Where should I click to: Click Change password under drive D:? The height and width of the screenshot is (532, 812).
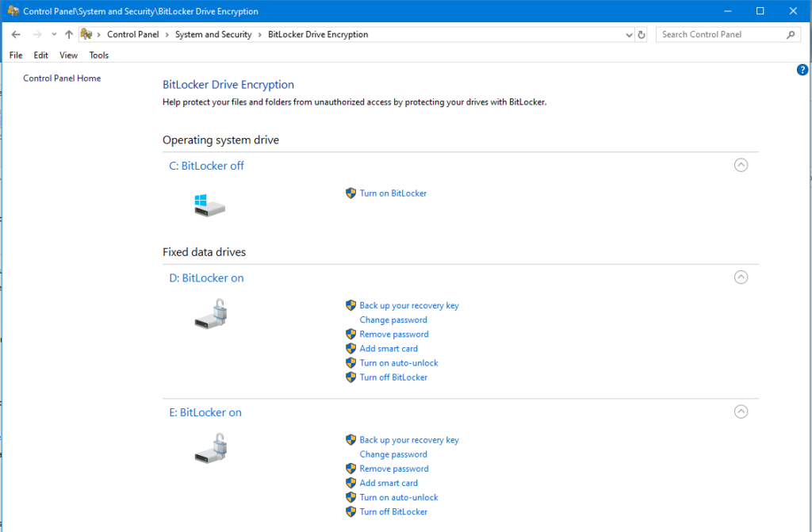[x=393, y=320]
